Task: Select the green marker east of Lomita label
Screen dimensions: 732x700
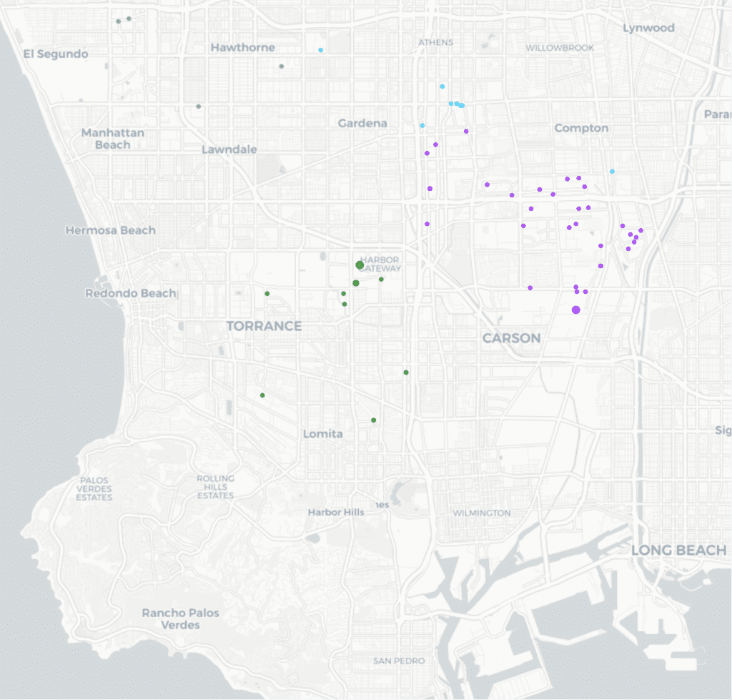Action: point(373,420)
